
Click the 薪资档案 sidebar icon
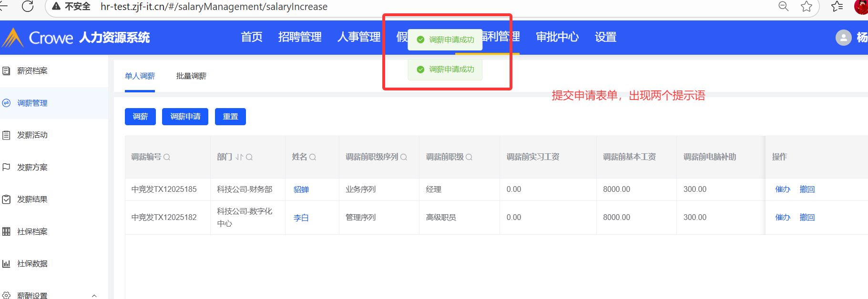click(6, 71)
